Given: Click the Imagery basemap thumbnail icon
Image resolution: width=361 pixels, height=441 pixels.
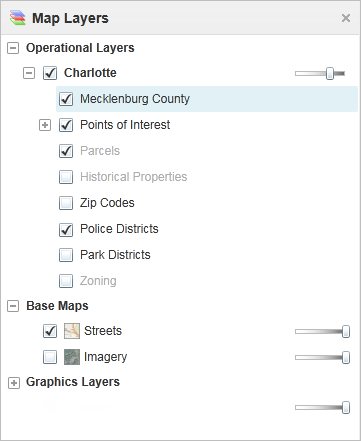Looking at the screenshot, I should (x=72, y=357).
